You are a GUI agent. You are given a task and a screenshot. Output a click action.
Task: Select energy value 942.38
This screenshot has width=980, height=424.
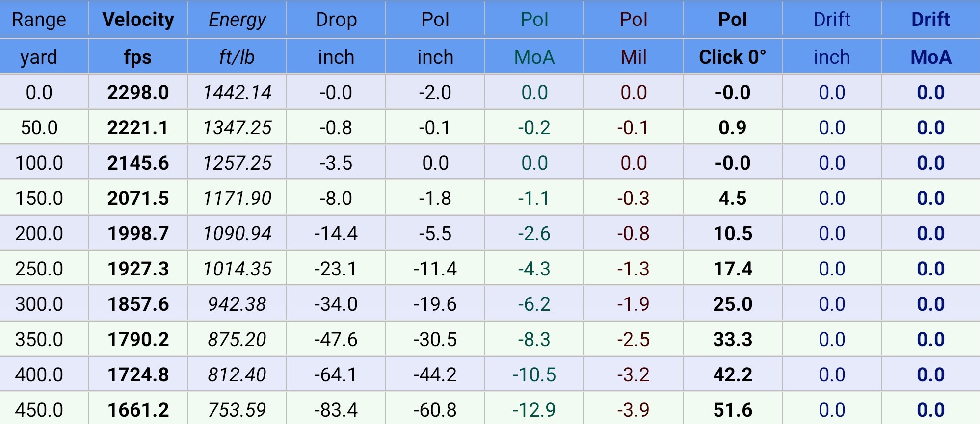(237, 304)
